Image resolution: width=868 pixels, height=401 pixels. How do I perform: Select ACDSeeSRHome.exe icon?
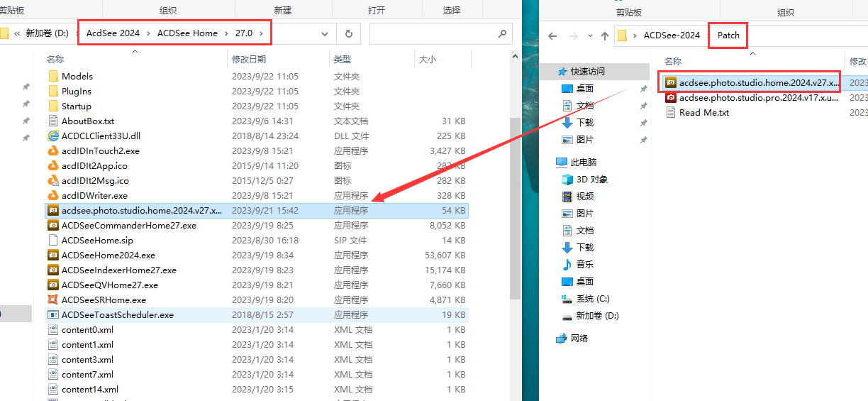53,300
